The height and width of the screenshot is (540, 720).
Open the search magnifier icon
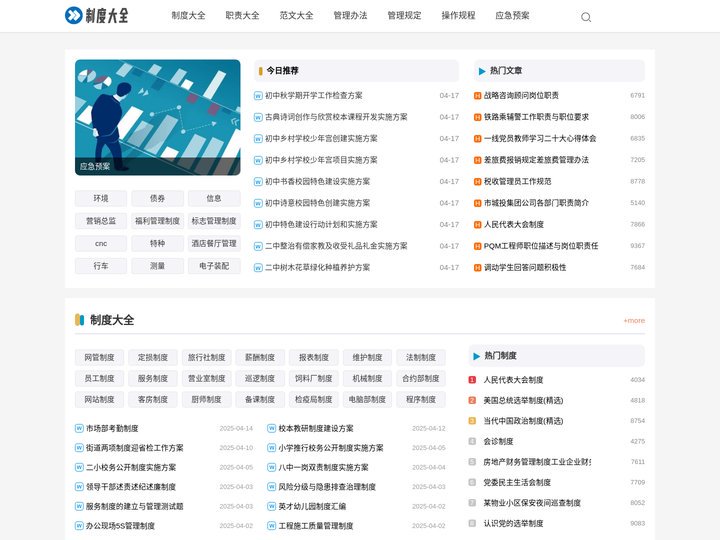tap(586, 17)
